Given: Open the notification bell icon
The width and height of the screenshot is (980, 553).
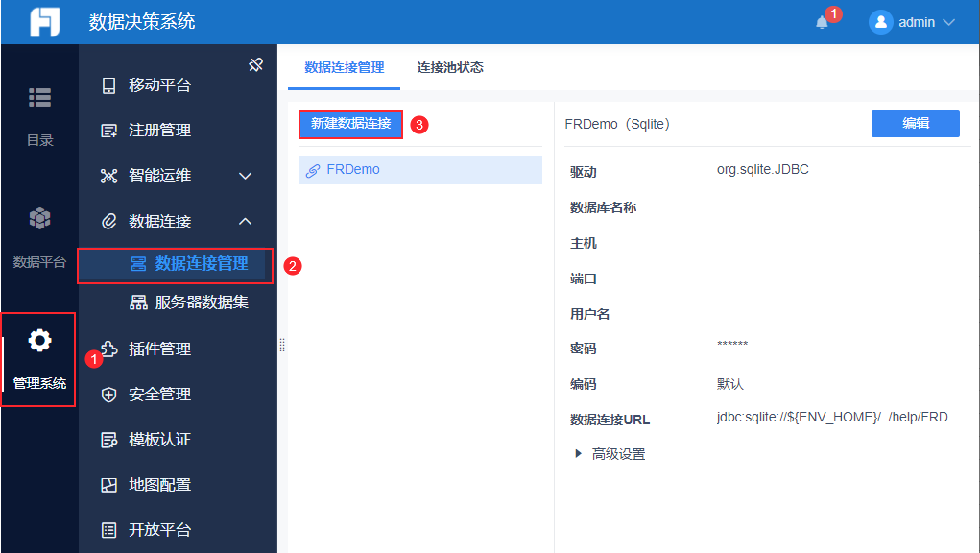Looking at the screenshot, I should [822, 22].
